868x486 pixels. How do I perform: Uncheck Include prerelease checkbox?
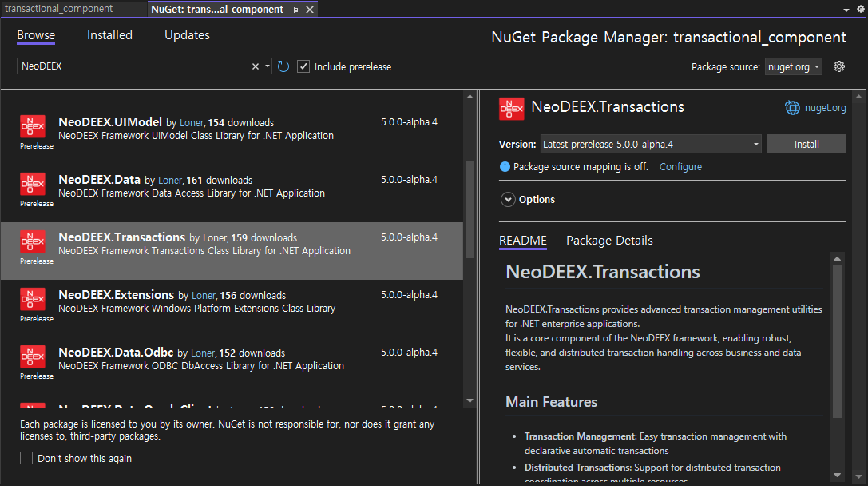[303, 66]
